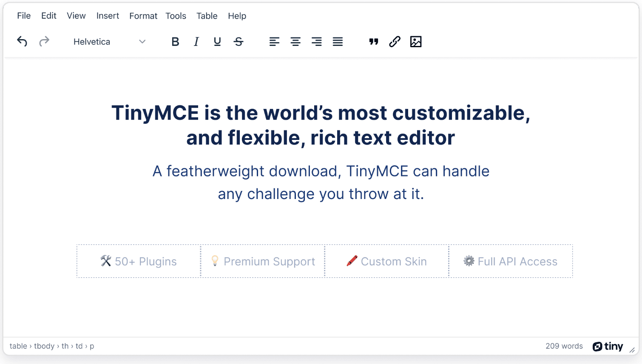Click the 209 words counter
Screen dimensions: 642x364
coord(564,346)
